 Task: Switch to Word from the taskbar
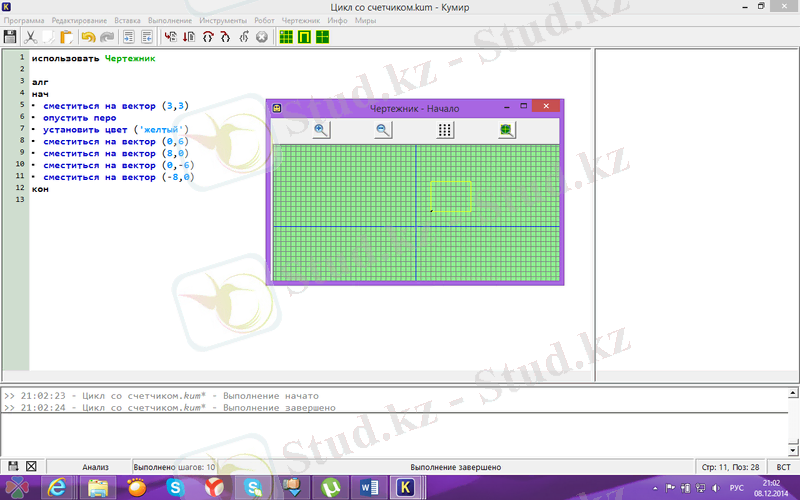(x=368, y=488)
